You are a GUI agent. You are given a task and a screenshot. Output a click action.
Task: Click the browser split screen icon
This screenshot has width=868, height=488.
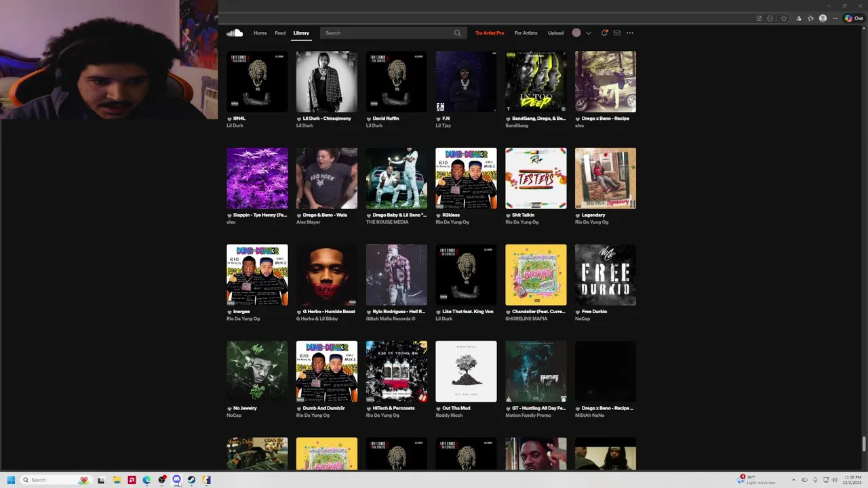(759, 18)
